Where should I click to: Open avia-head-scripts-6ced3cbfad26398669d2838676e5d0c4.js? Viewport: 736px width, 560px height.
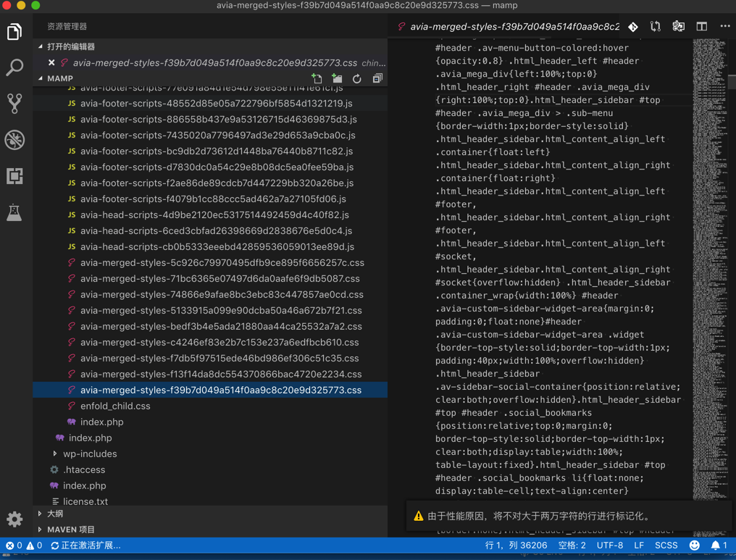click(x=210, y=231)
